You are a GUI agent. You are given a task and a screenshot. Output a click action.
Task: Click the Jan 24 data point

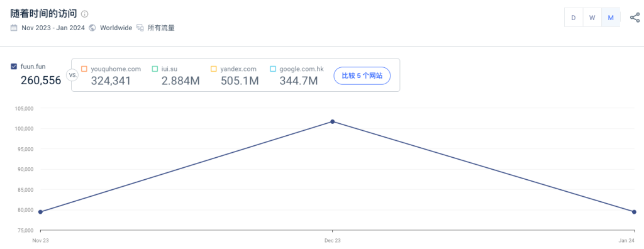(x=634, y=212)
